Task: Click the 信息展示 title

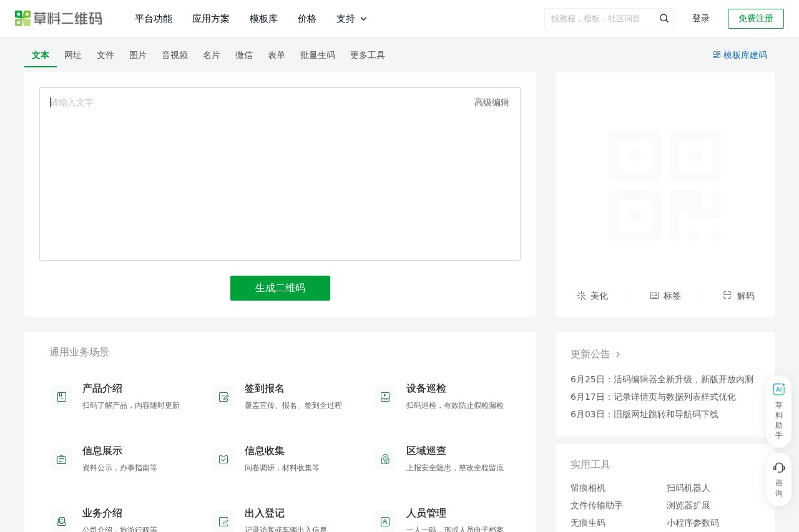Action: 102,451
